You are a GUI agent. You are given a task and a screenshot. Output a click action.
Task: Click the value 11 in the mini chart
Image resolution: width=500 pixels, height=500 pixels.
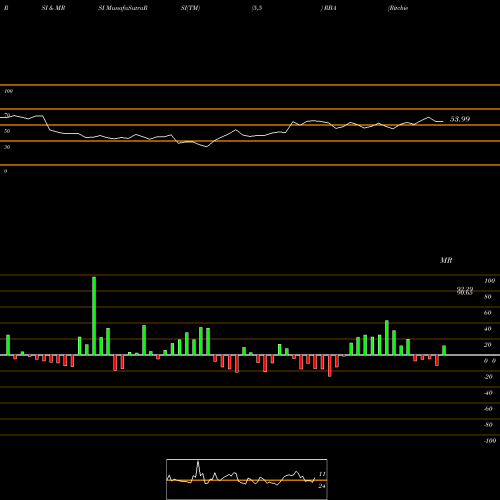[322, 474]
